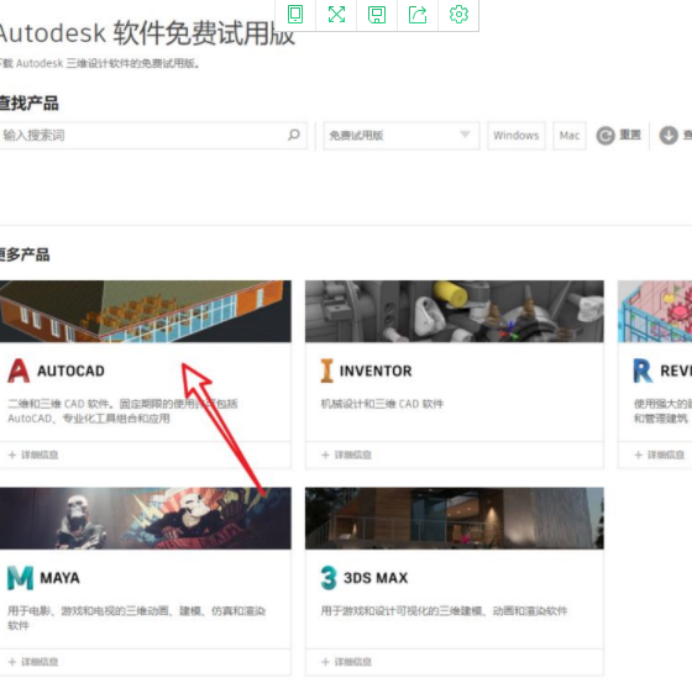Viewport: 692px width, 683px height.
Task: Open the Inventor machinery thumbnail
Action: 454,311
